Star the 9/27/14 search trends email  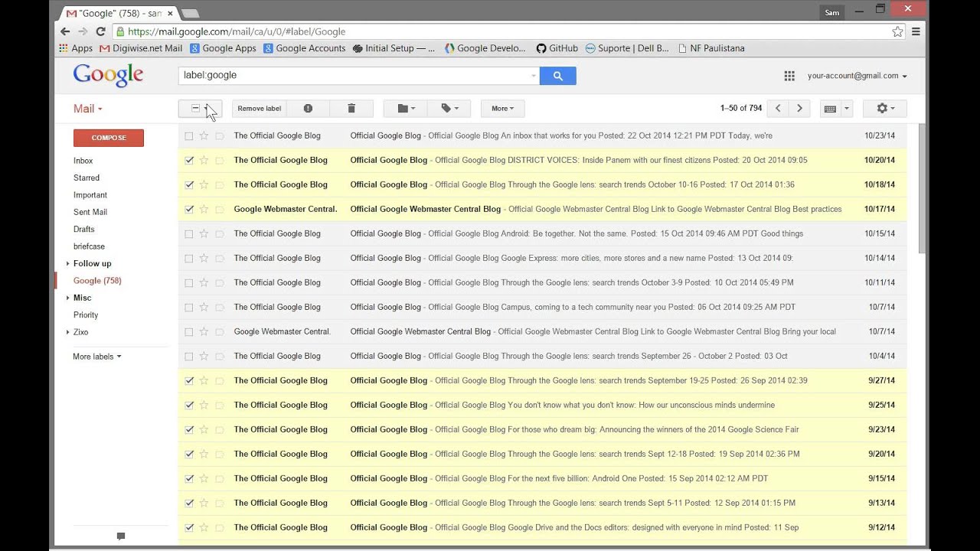coord(204,380)
